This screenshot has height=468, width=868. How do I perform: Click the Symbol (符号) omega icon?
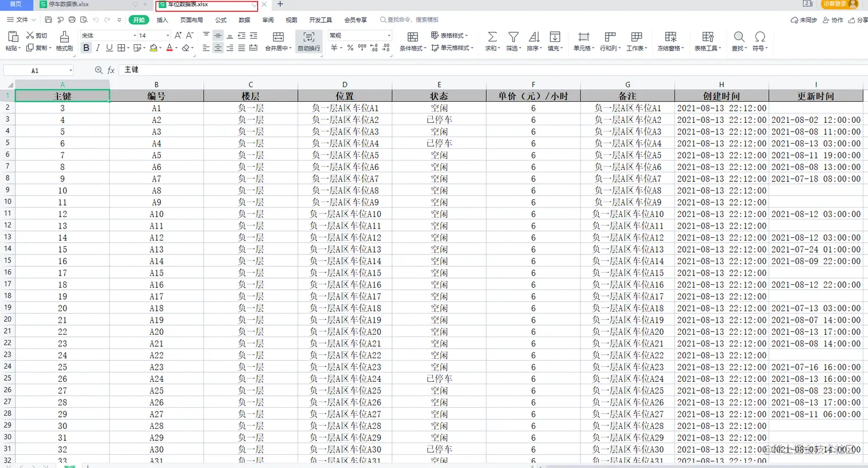pos(760,37)
